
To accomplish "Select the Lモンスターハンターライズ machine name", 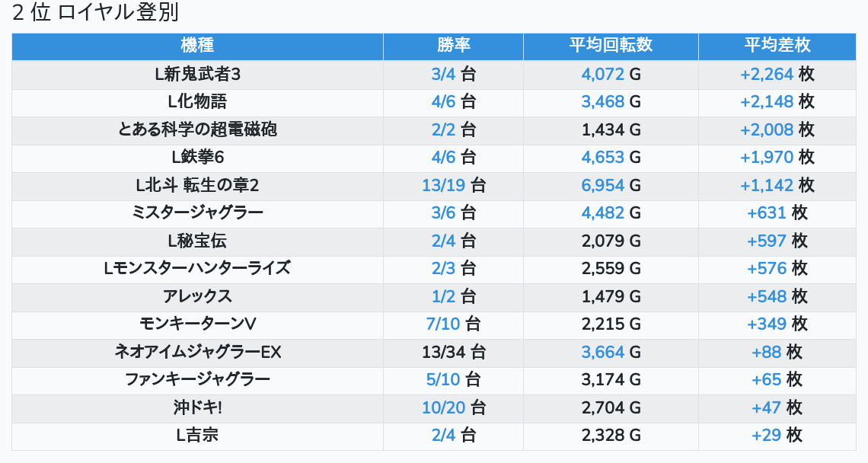I will point(197,269).
